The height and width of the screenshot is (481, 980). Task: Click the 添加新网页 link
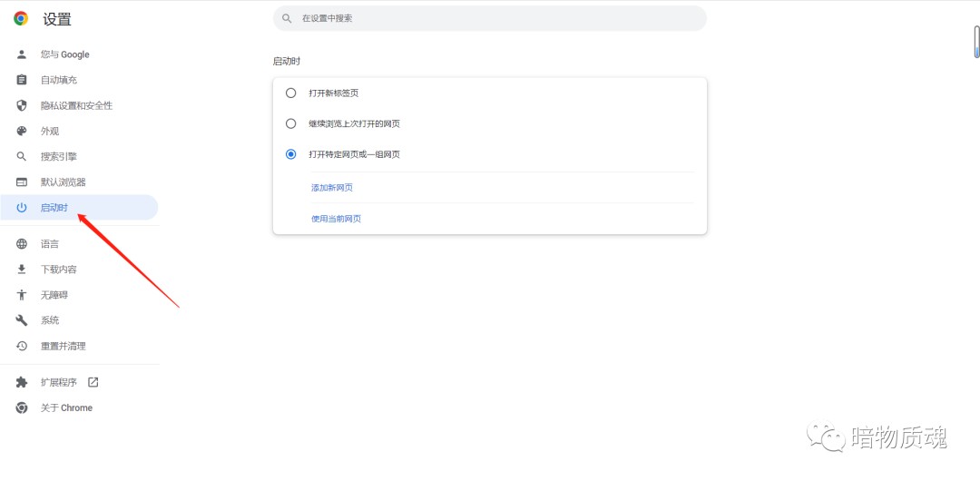[x=337, y=188]
